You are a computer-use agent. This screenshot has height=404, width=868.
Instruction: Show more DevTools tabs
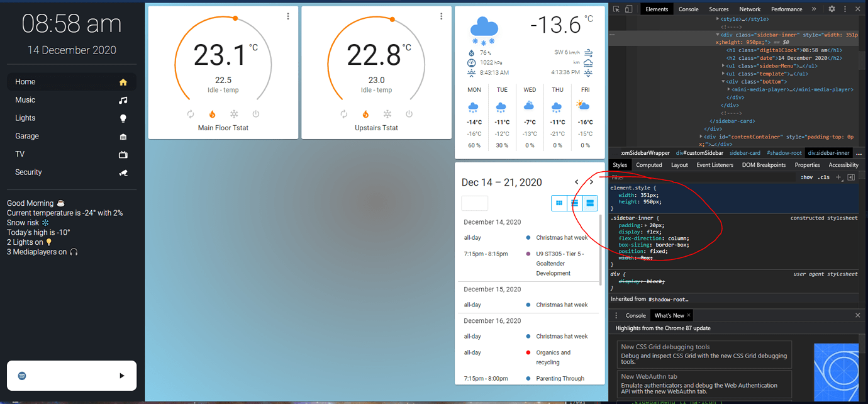[814, 9]
